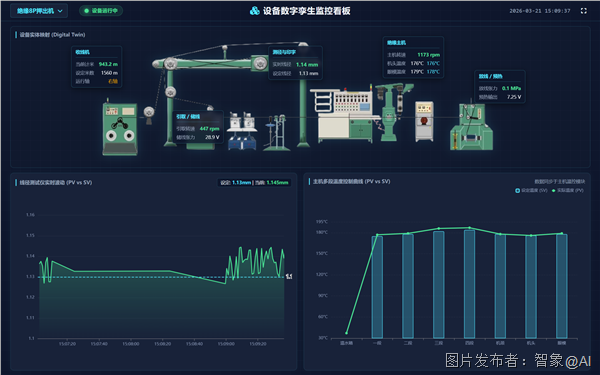
Task: Click the 1.13 mm set diameter value in the card
Action: (308, 73)
